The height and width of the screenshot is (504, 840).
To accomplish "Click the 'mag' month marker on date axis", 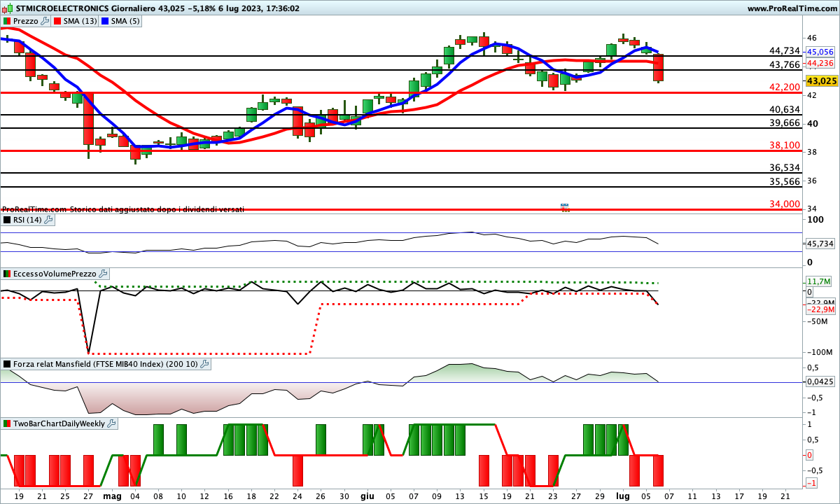I will pyautogui.click(x=112, y=496).
